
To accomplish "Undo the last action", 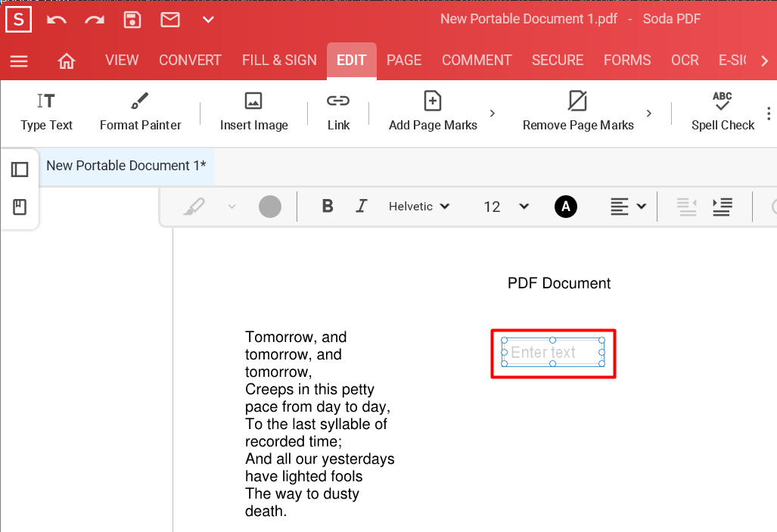I will pos(57,20).
